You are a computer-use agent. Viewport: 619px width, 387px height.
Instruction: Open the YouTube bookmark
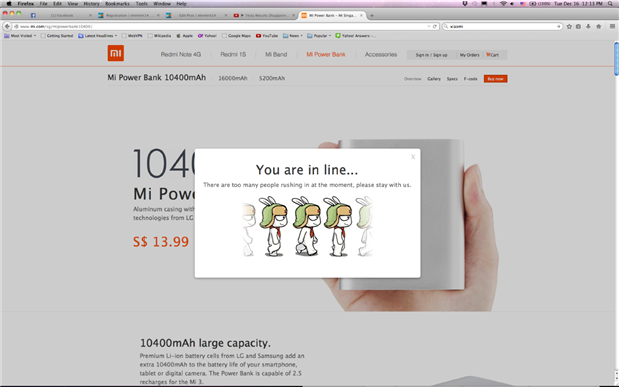(x=267, y=36)
